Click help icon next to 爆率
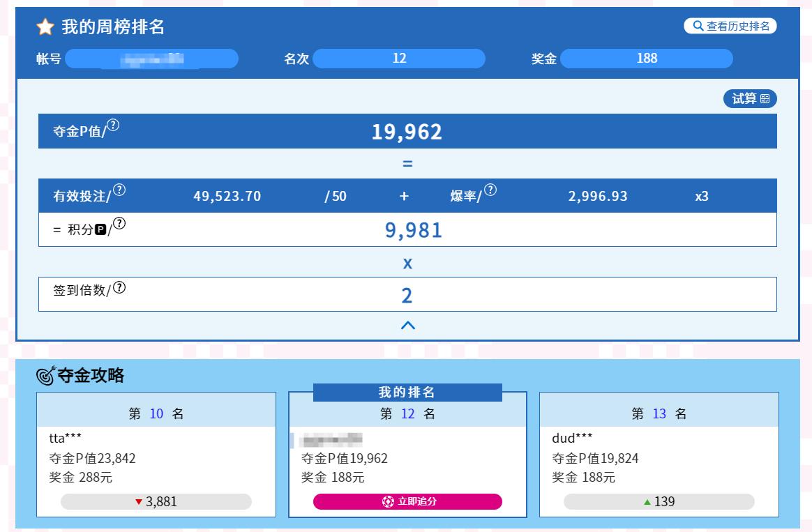This screenshot has width=812, height=532. pos(490,190)
